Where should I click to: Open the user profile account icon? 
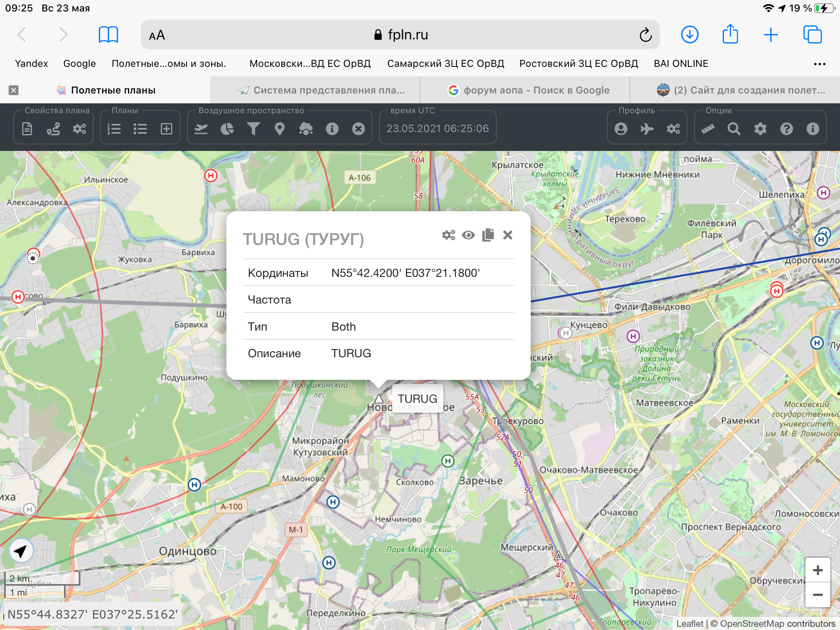[x=621, y=129]
